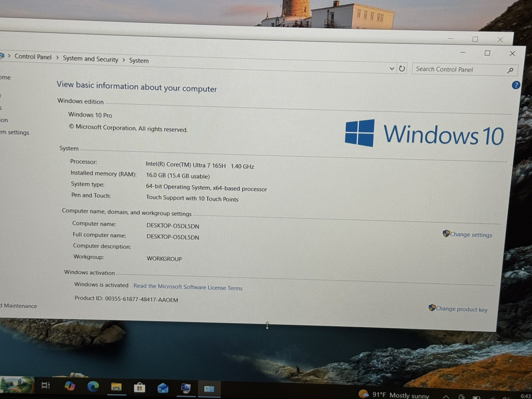Click the Pen and Touch: label
Viewport: 532px width, 399px height.
91,195
